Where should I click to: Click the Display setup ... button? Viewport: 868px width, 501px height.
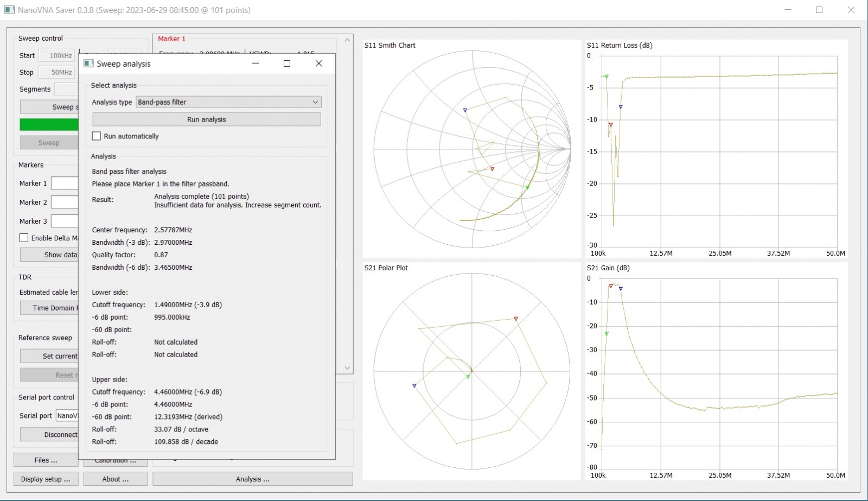46,479
